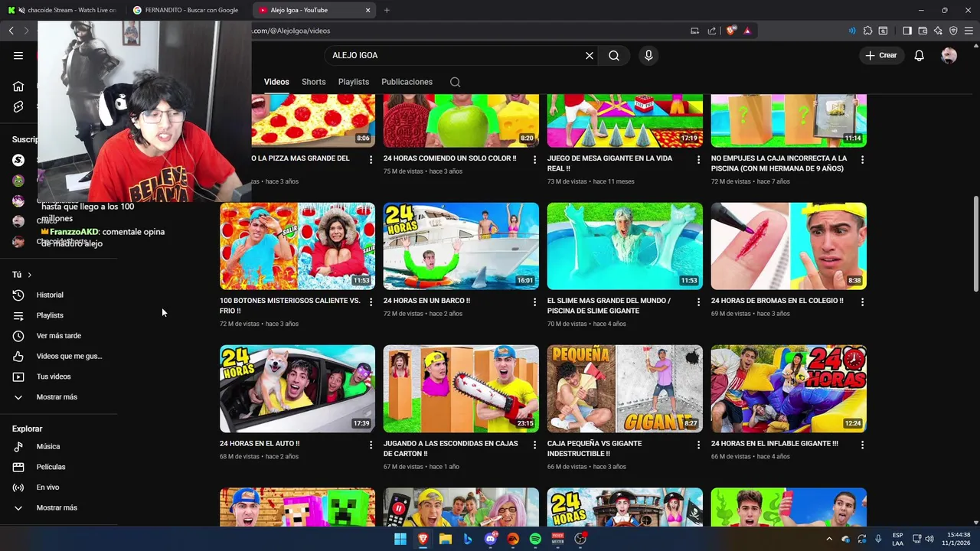The image size is (980, 551).
Task: Open YouTube notifications bell
Action: (920, 55)
